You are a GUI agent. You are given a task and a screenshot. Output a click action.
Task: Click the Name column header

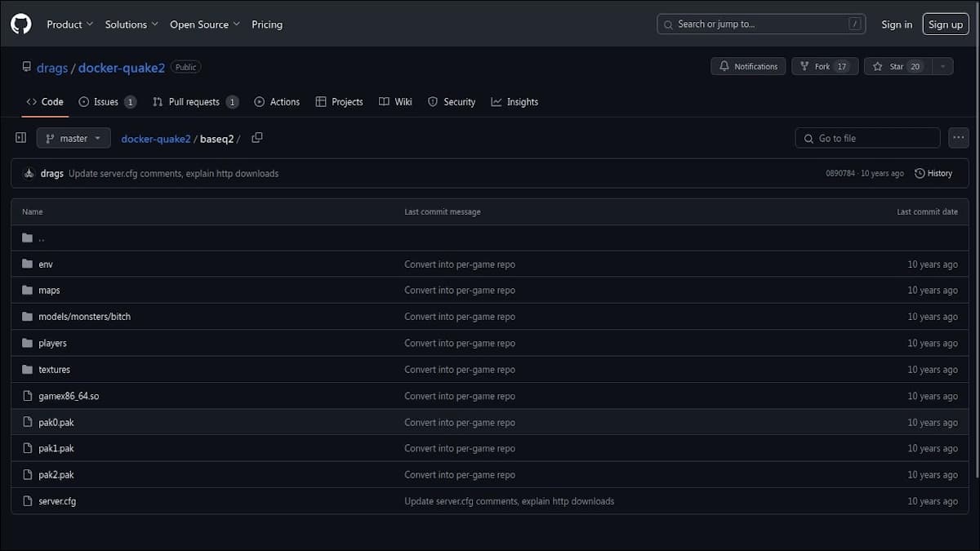pos(33,212)
